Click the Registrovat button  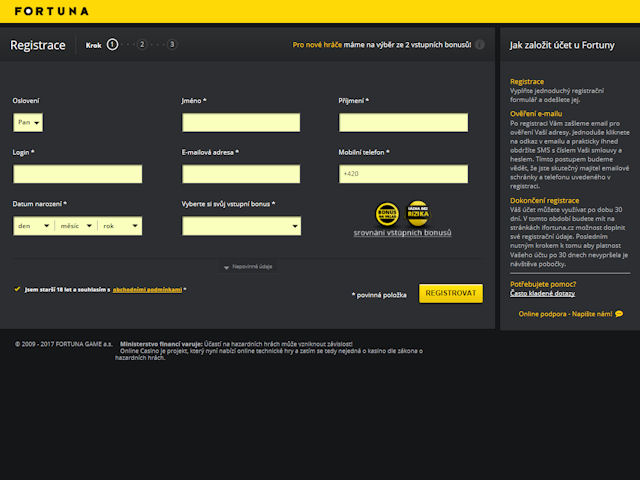(451, 293)
